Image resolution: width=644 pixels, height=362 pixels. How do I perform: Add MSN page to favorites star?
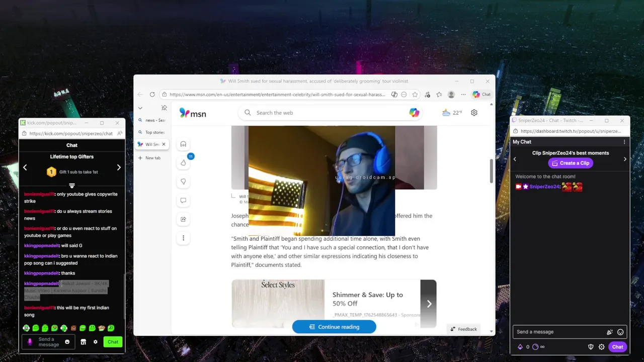pyautogui.click(x=415, y=95)
